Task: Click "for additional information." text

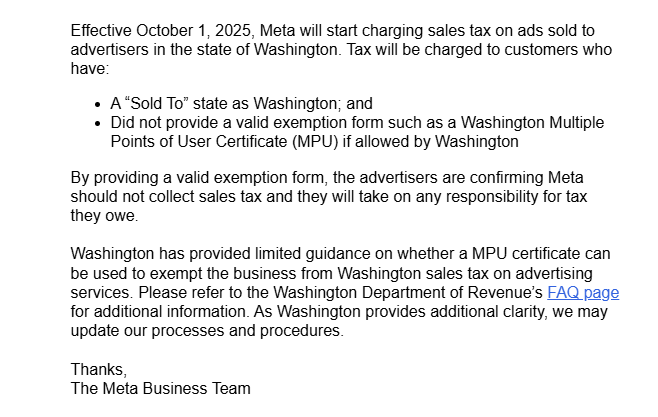Action: coord(160,312)
